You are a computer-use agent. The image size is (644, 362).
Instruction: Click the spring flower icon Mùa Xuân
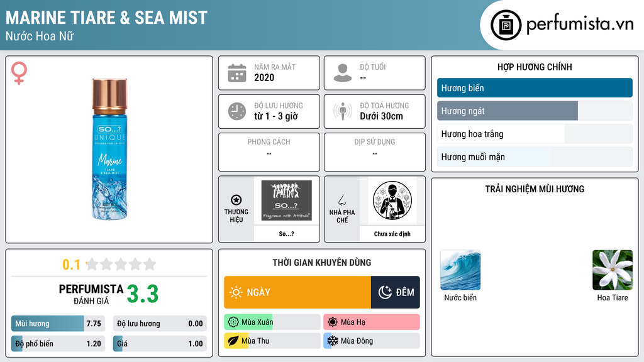(233, 322)
